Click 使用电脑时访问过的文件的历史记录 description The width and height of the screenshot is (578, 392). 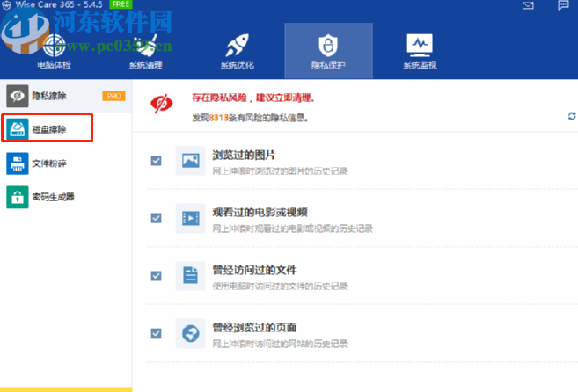pos(280,287)
